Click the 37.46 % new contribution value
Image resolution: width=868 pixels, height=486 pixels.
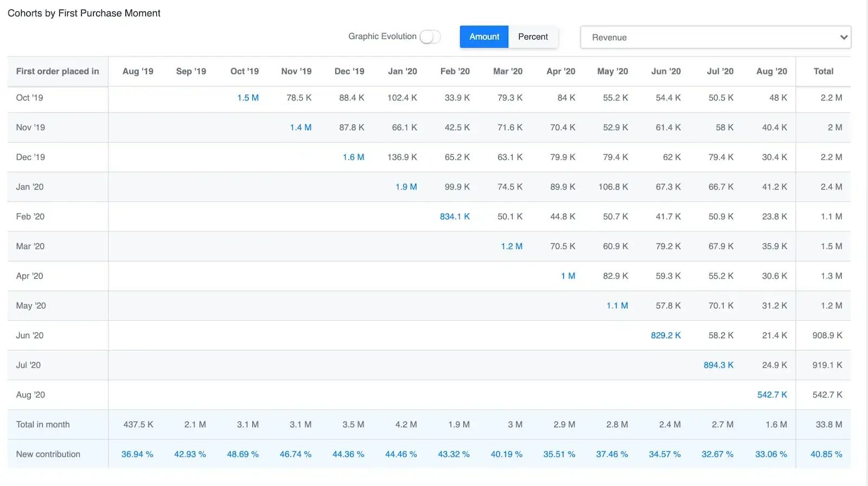tap(612, 455)
